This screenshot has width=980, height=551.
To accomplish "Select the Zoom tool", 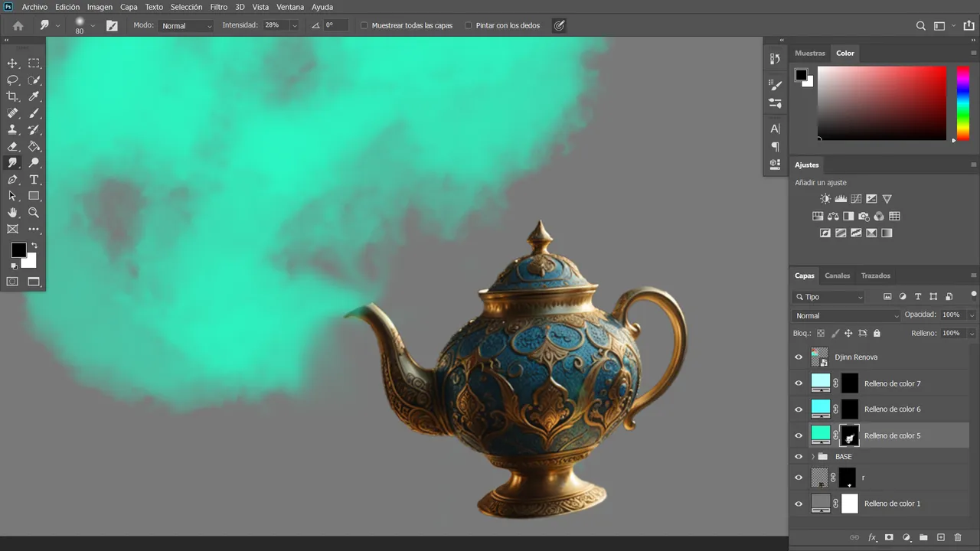I will click(34, 213).
